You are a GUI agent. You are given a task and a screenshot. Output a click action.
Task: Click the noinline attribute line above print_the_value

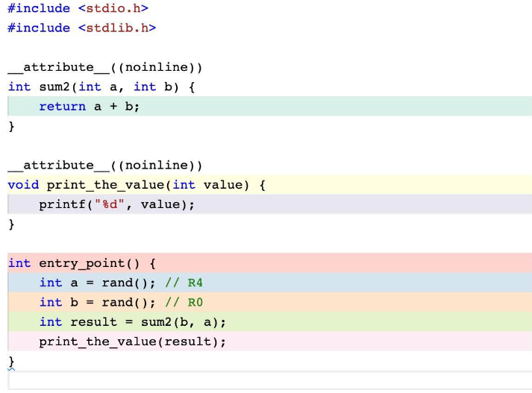click(x=105, y=165)
